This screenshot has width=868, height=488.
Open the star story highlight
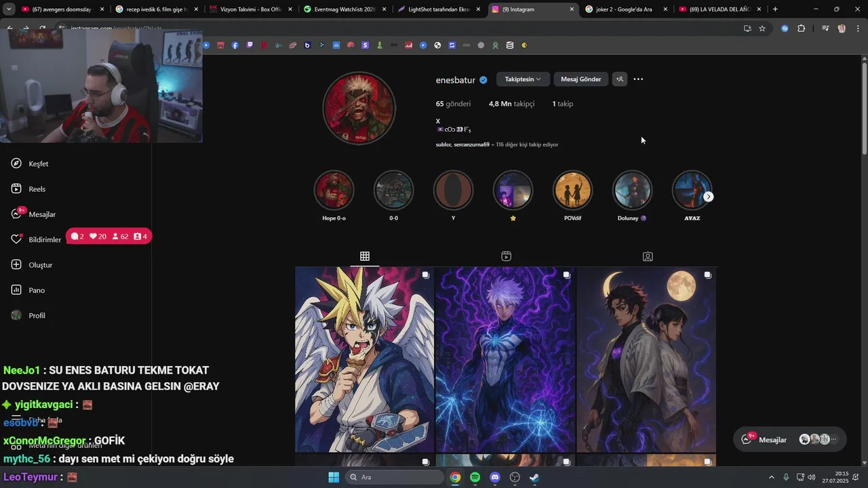point(513,190)
